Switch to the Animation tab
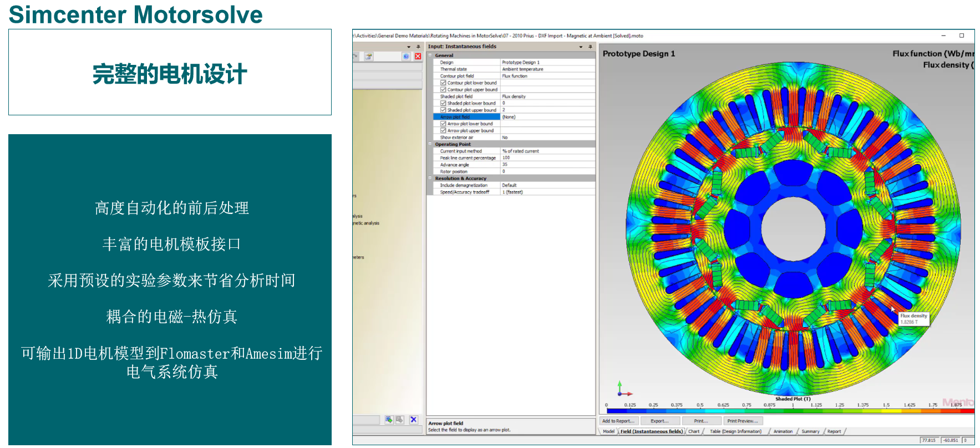Image resolution: width=980 pixels, height=448 pixels. click(x=783, y=431)
